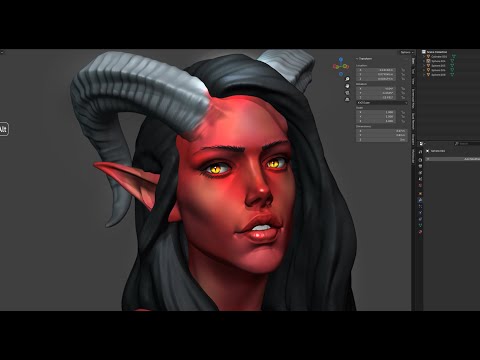Click the Location Y value field
Image resolution: width=480 pixels, height=360 pixels.
(376, 74)
